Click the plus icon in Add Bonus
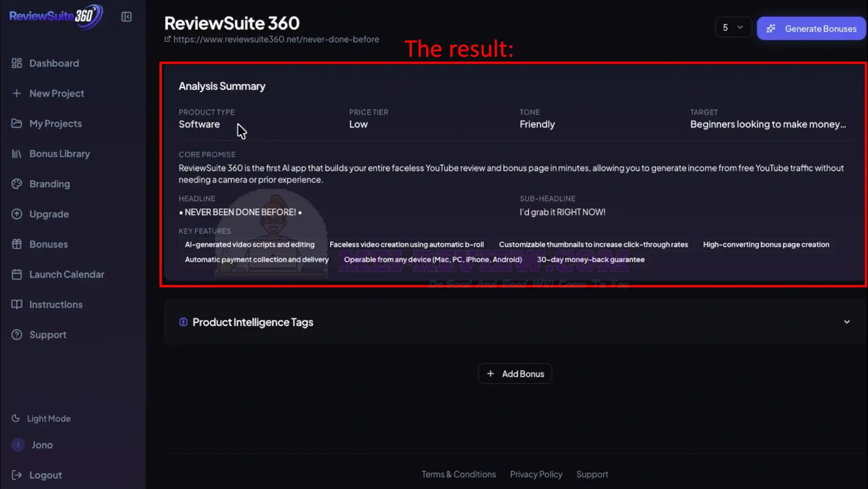 coord(490,373)
